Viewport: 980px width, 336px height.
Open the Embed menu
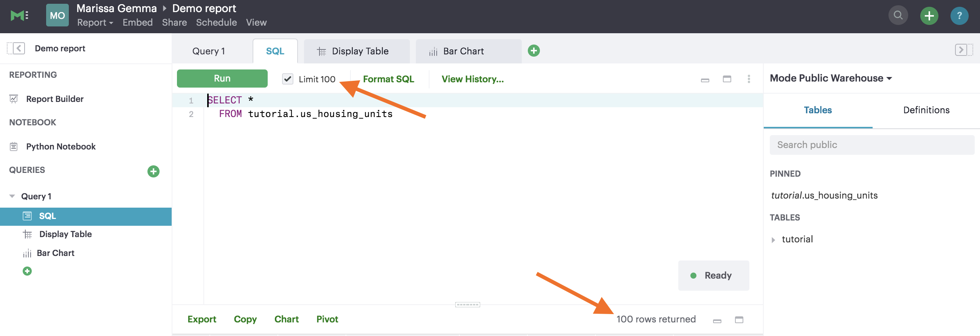(137, 23)
